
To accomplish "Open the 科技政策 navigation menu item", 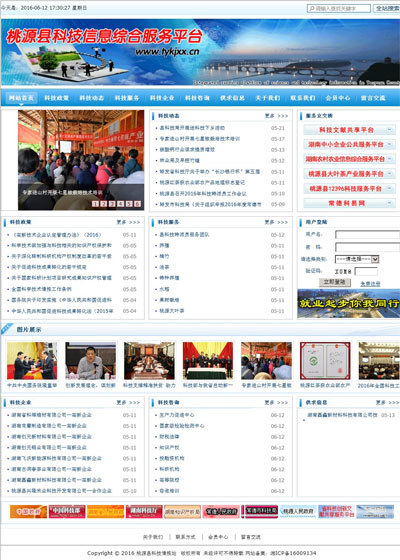I will (x=56, y=98).
